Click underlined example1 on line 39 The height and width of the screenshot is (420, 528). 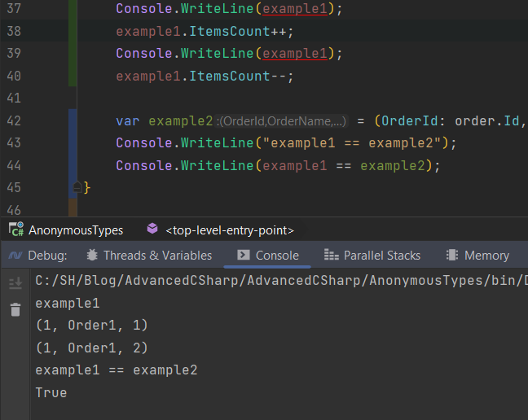[x=295, y=54]
